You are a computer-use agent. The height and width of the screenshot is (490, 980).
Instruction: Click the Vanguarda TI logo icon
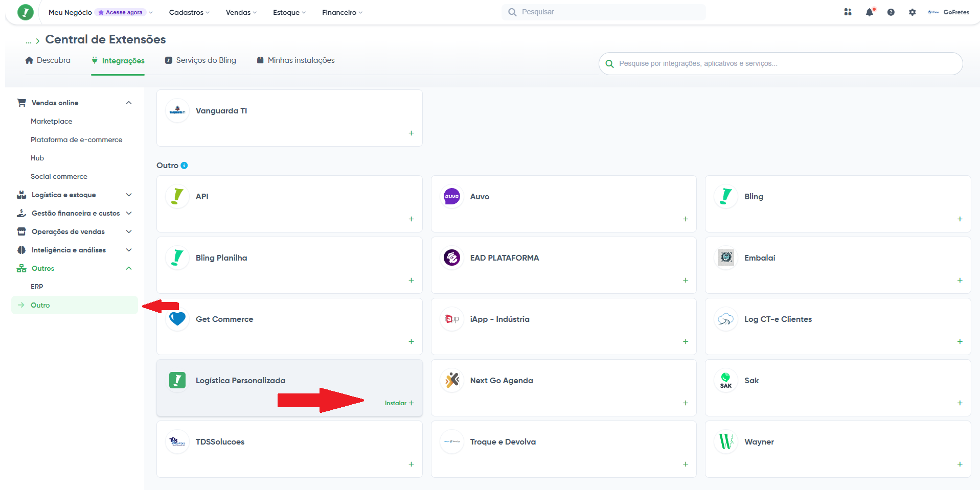(x=177, y=110)
